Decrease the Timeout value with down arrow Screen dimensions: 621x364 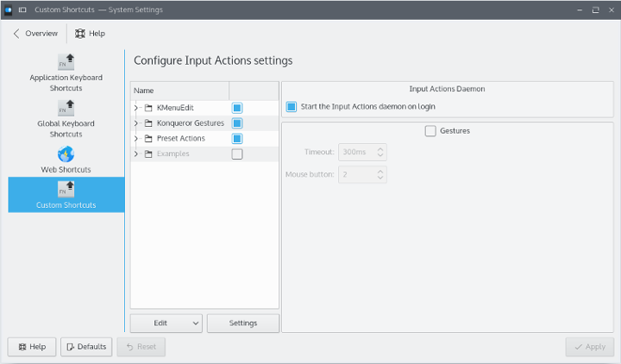pyautogui.click(x=380, y=155)
